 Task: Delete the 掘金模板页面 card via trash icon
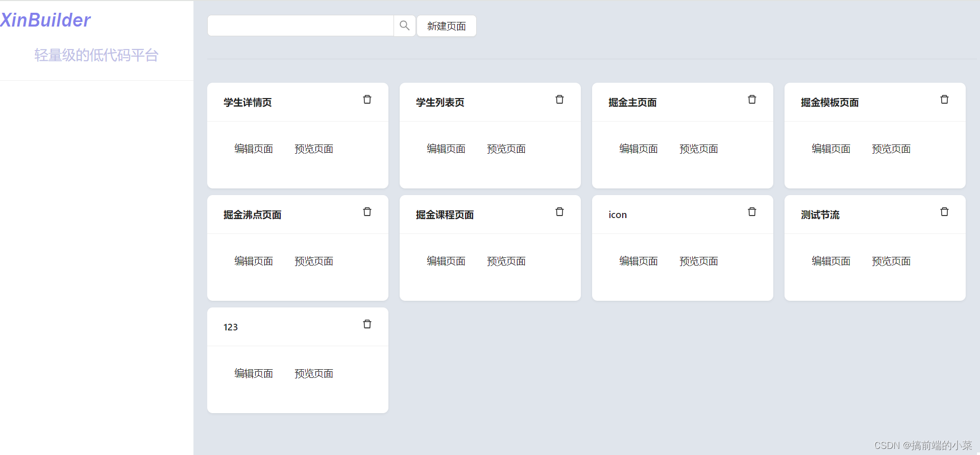[944, 100]
